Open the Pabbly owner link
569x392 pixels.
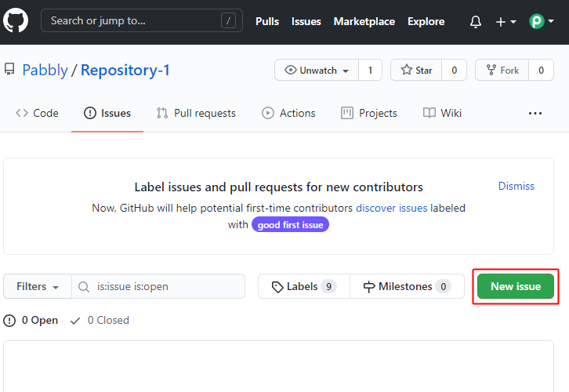[x=45, y=70]
